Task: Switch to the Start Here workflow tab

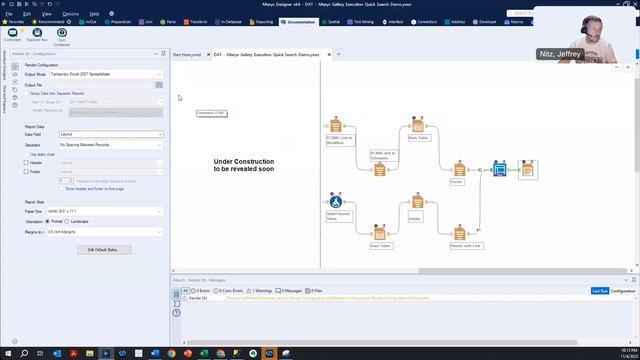Action: (187, 54)
